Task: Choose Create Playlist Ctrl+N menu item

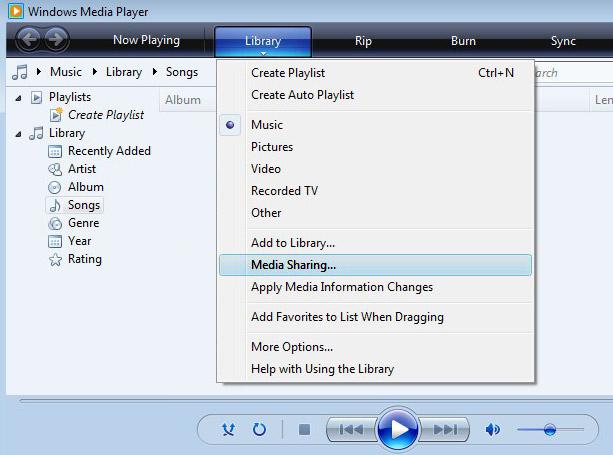Action: pyautogui.click(x=375, y=73)
